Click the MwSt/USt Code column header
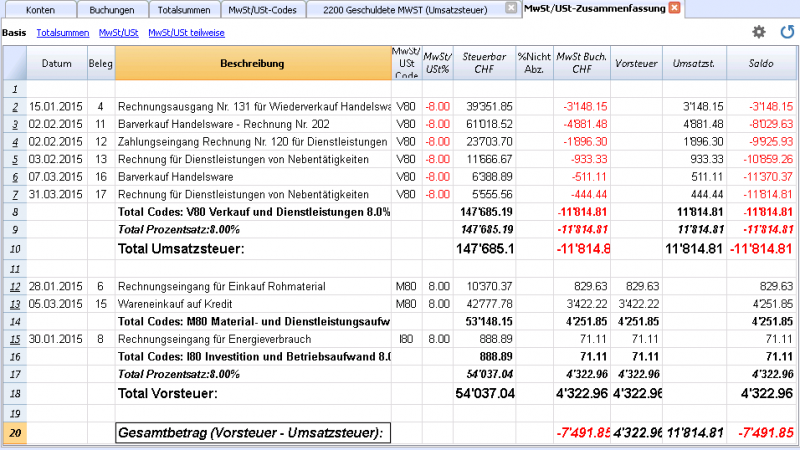 coord(407,63)
